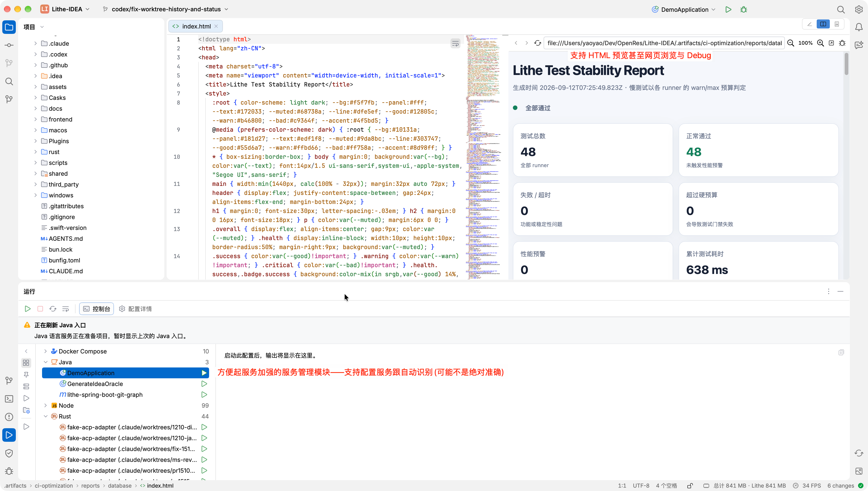Open Run panel more options menu
The image size is (868, 491).
[828, 291]
